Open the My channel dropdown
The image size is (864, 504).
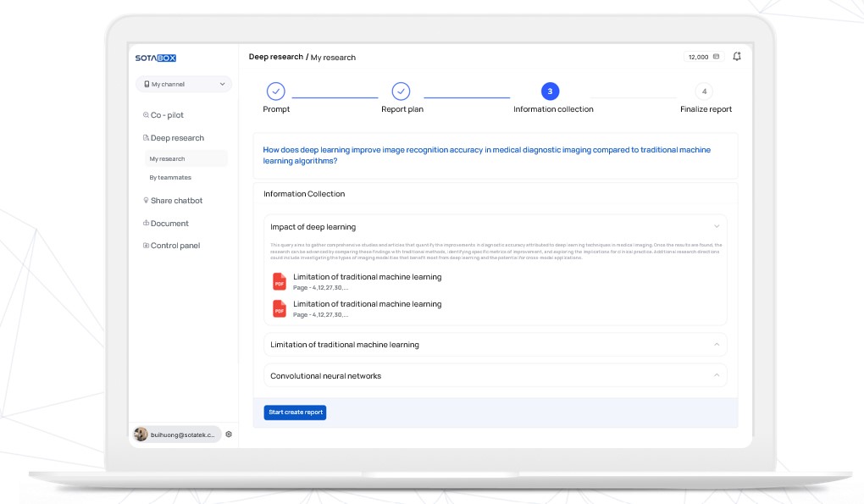[184, 84]
